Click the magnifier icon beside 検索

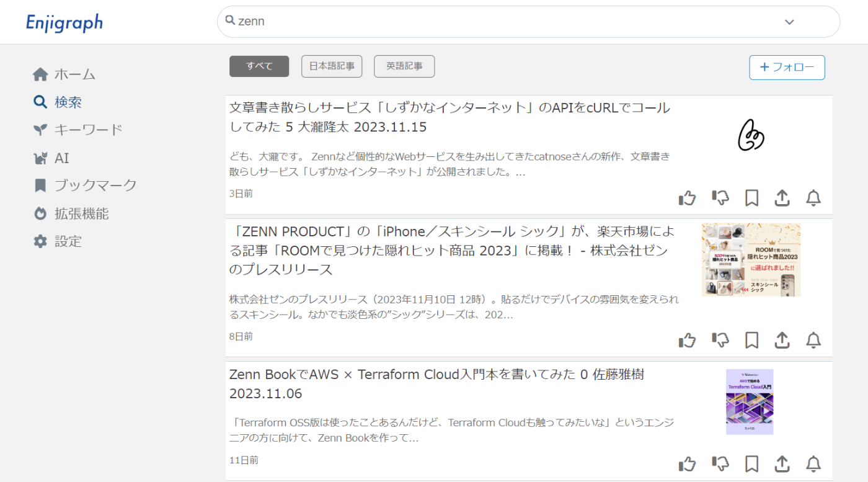point(40,102)
